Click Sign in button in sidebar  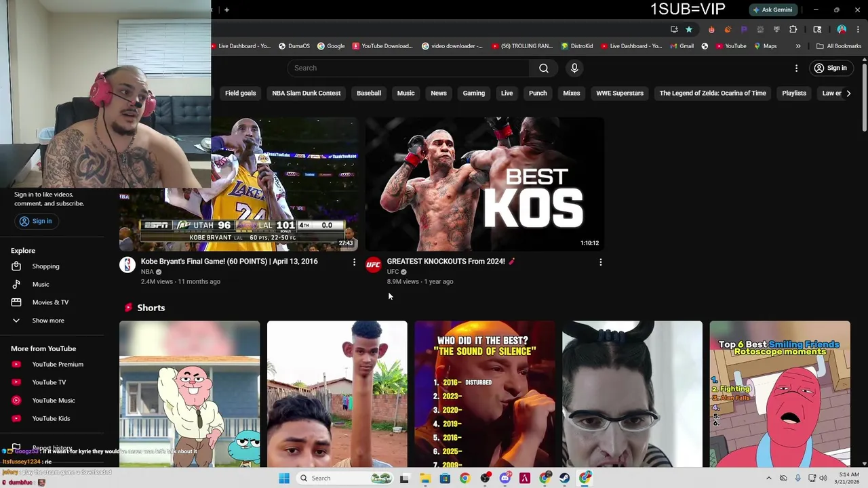36,221
